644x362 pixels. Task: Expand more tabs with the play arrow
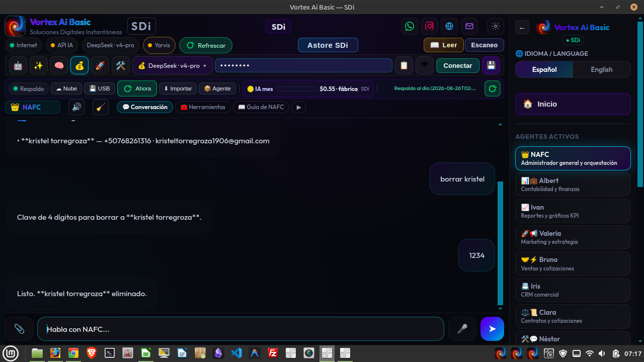coord(299,107)
